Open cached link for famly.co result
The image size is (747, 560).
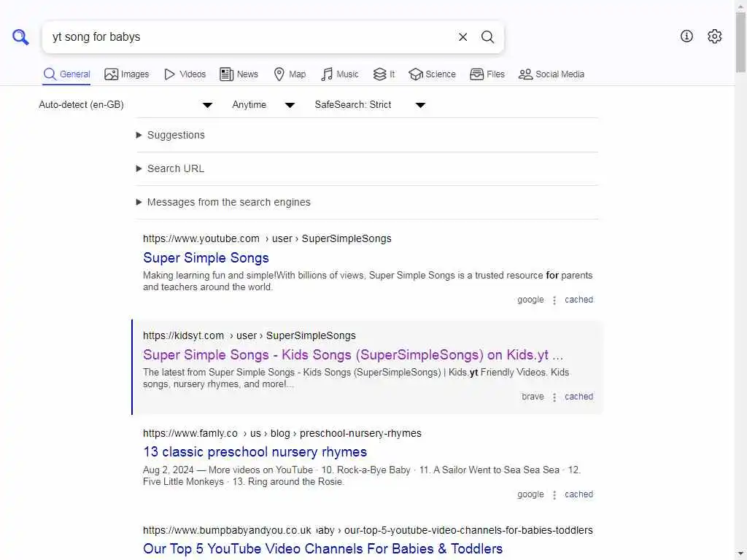[x=578, y=495]
